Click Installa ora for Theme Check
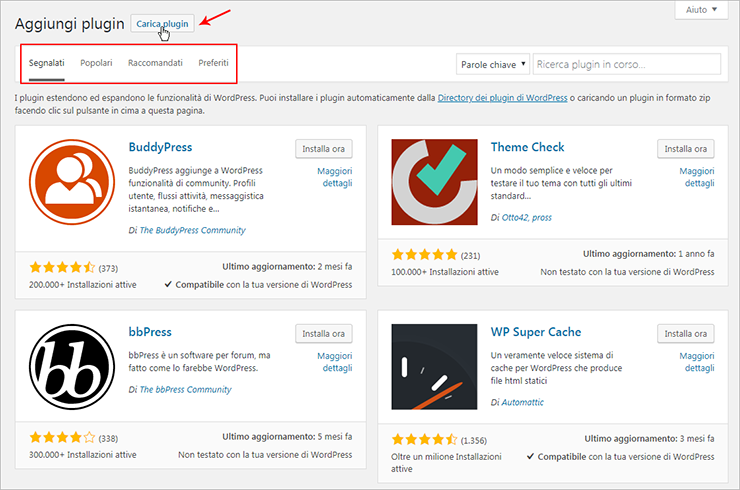 pyautogui.click(x=685, y=149)
